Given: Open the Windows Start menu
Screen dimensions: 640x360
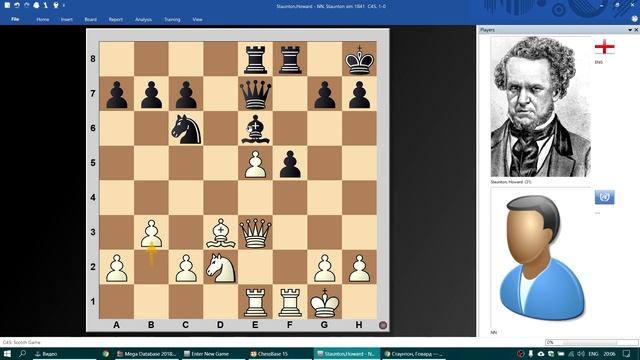Looking at the screenshot, I should (7, 354).
